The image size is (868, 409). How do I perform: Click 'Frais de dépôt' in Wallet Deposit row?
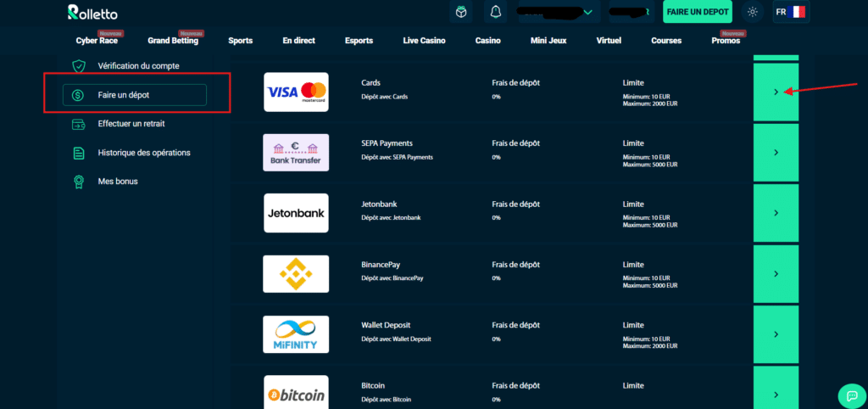point(515,325)
